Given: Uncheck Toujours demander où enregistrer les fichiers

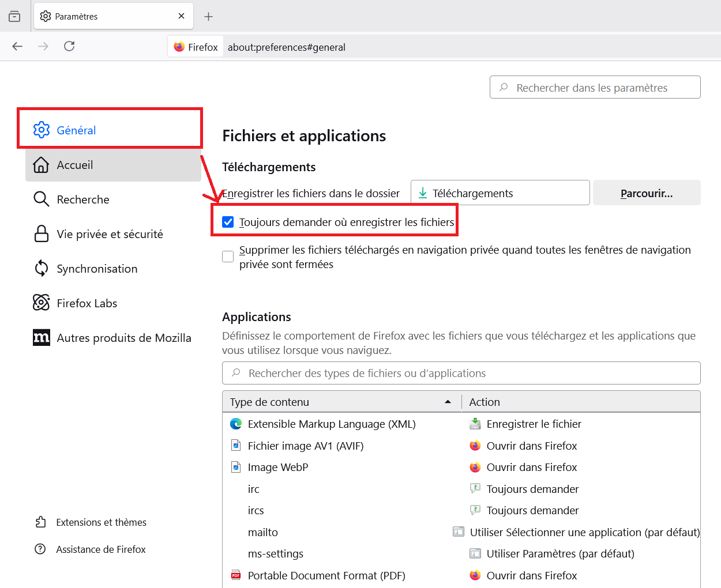Looking at the screenshot, I should (x=228, y=223).
